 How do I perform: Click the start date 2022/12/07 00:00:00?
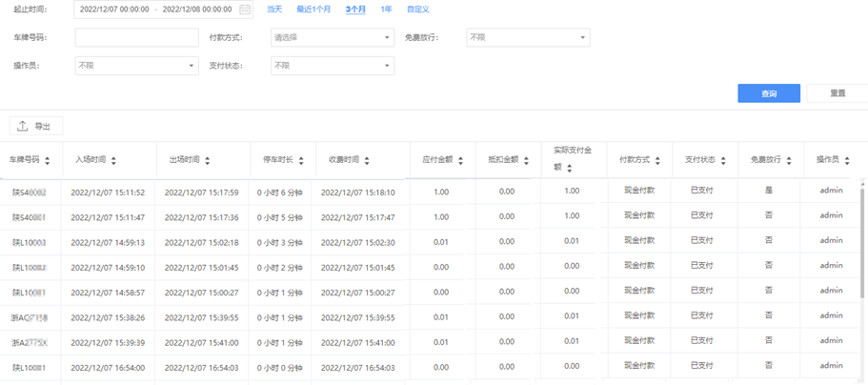coord(114,10)
